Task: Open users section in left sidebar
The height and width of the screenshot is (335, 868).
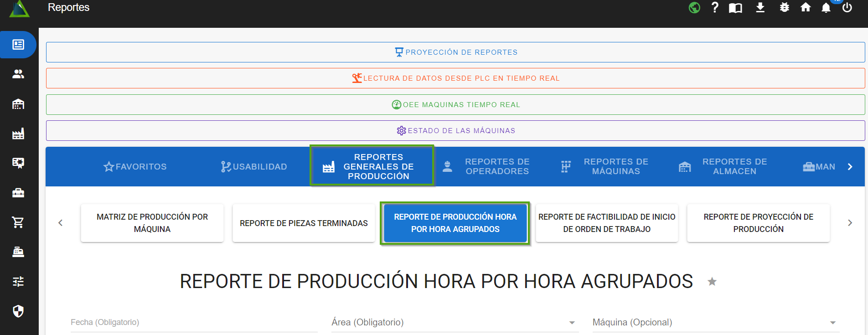Action: 18,74
